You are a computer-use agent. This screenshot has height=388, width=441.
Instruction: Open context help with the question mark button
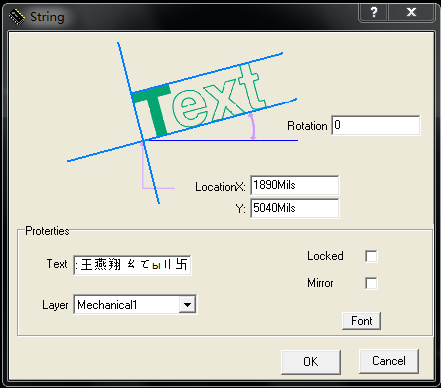pos(374,13)
